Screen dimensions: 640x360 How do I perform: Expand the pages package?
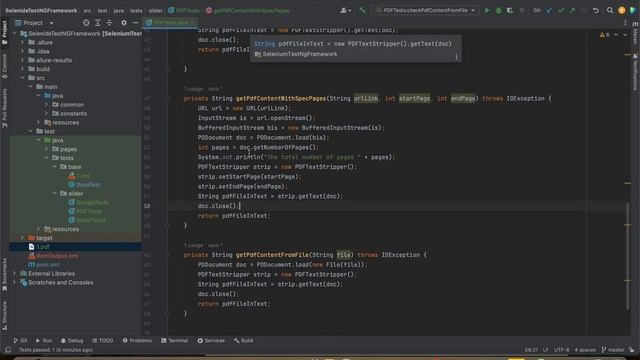[47, 149]
